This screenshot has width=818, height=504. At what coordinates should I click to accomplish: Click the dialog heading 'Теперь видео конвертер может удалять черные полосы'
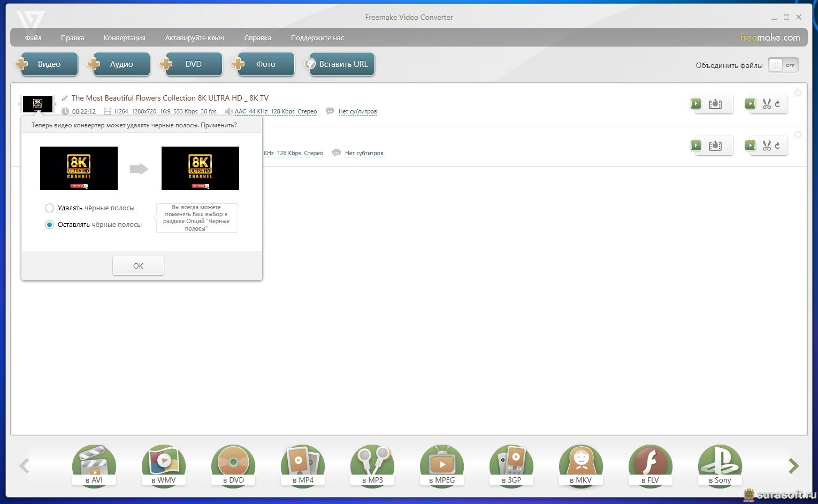click(134, 125)
